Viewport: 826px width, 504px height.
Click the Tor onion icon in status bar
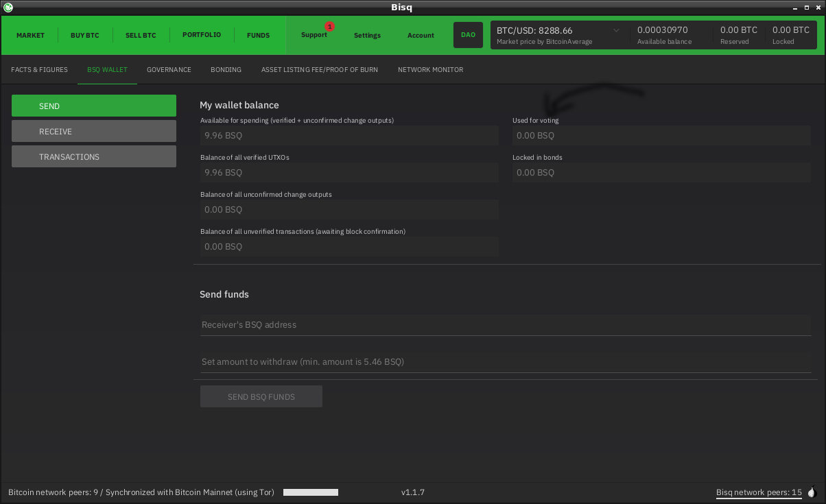point(812,492)
